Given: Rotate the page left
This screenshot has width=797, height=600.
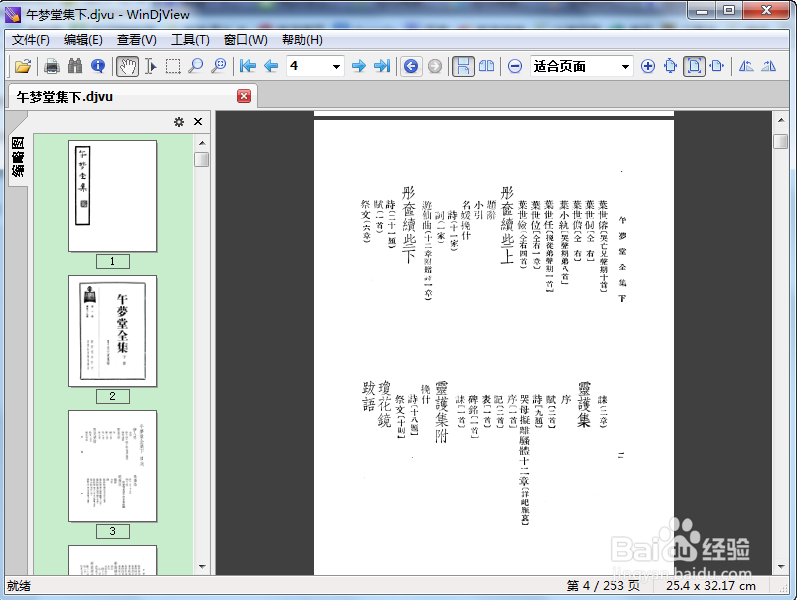Looking at the screenshot, I should (x=746, y=66).
